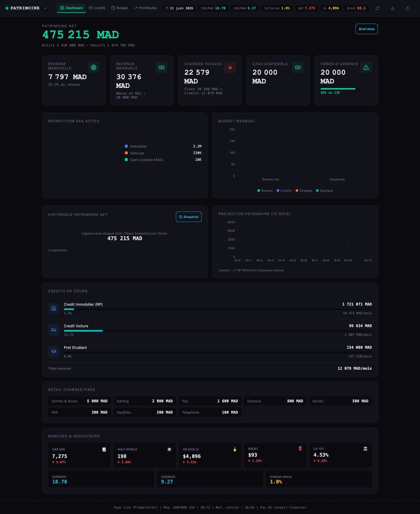
Task: Toggle the Revenu legend in Budget Mensuel chart
Action: pos(265,191)
